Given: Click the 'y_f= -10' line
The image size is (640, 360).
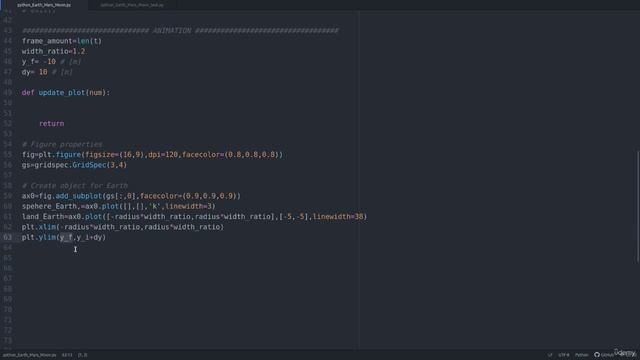Looking at the screenshot, I should [51, 62].
